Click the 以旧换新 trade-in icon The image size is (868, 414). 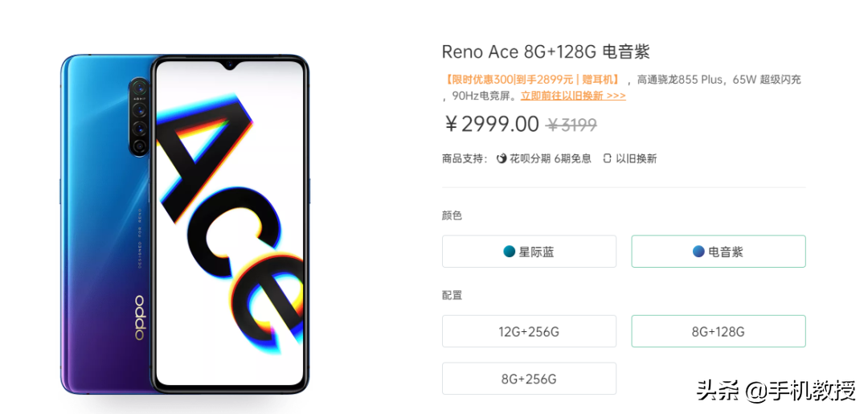[608, 159]
